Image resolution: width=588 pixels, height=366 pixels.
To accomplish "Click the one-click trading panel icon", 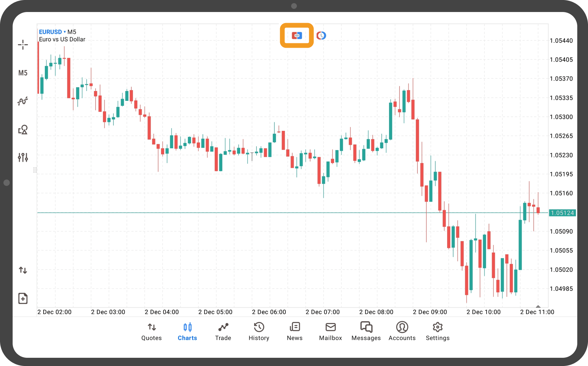I will tap(297, 35).
